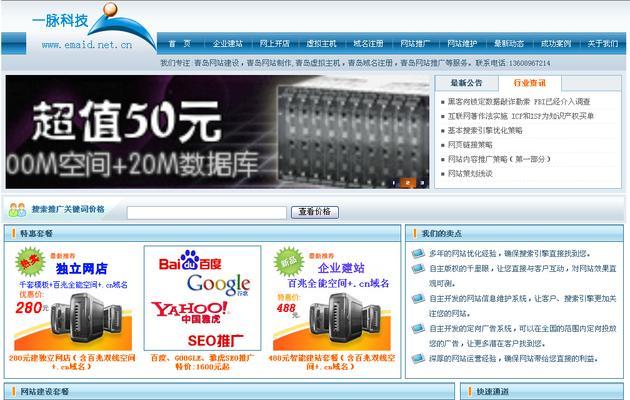The image size is (630, 400).
Task: Go to the 网站推广 navigation item
Action: (x=415, y=43)
